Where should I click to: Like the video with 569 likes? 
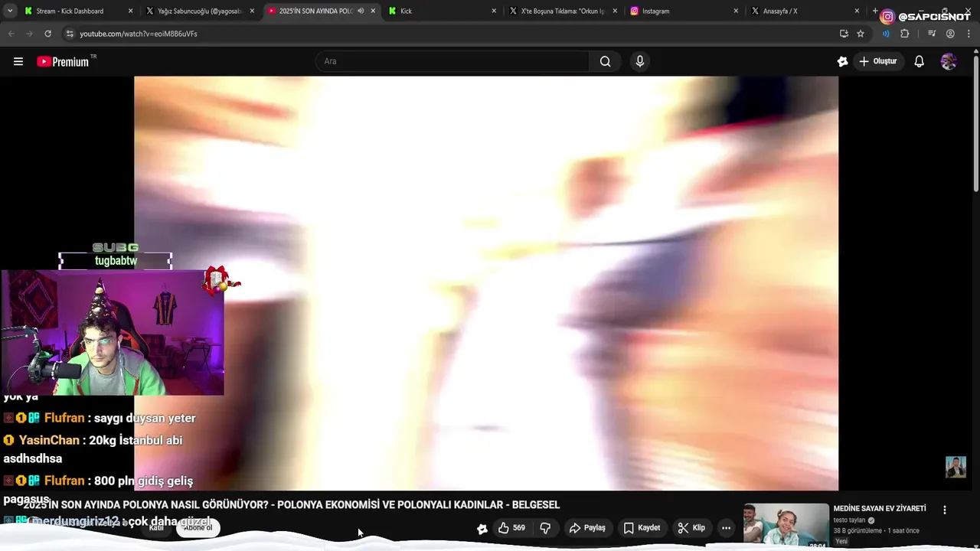pos(511,528)
